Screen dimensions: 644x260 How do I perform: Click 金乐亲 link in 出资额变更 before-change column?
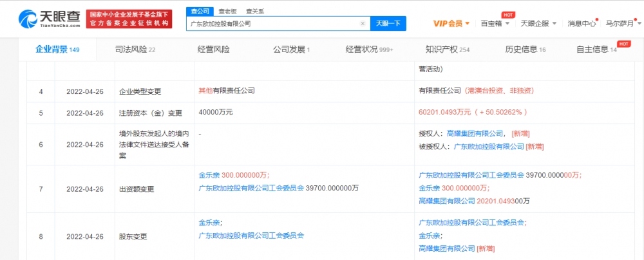[209, 175]
